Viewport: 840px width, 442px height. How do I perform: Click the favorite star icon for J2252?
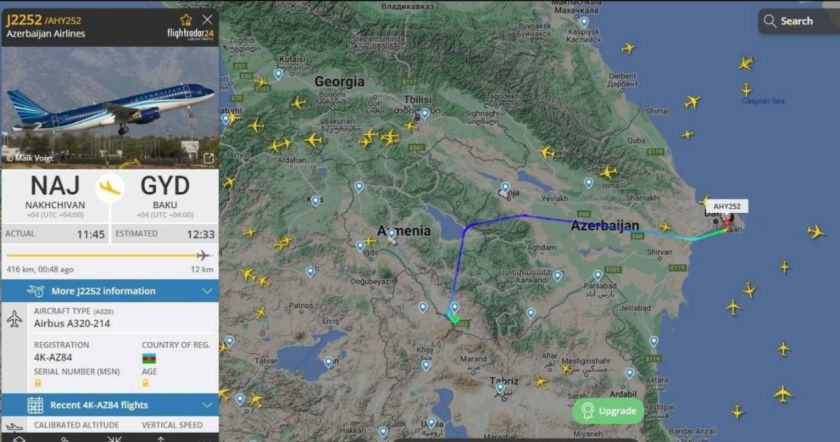[x=186, y=20]
